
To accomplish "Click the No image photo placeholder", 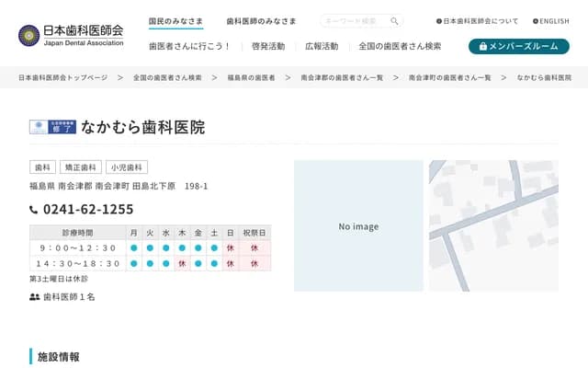I will point(358,226).
